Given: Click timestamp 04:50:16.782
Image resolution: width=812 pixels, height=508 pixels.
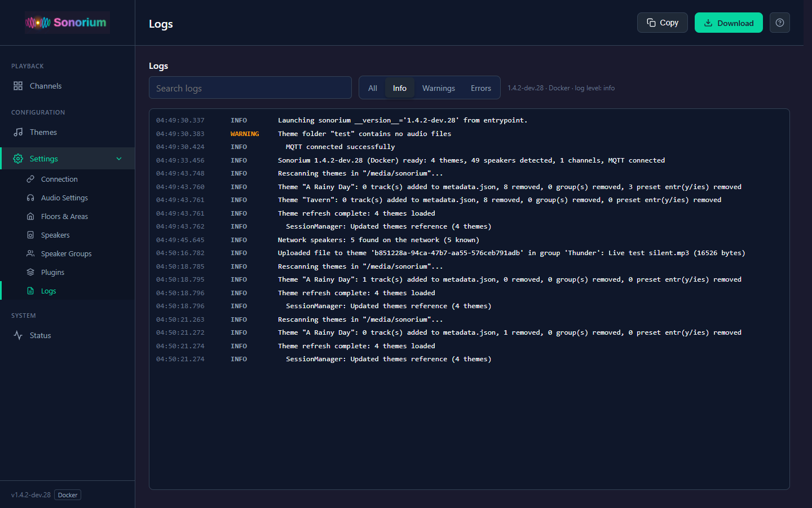Looking at the screenshot, I should [180, 253].
